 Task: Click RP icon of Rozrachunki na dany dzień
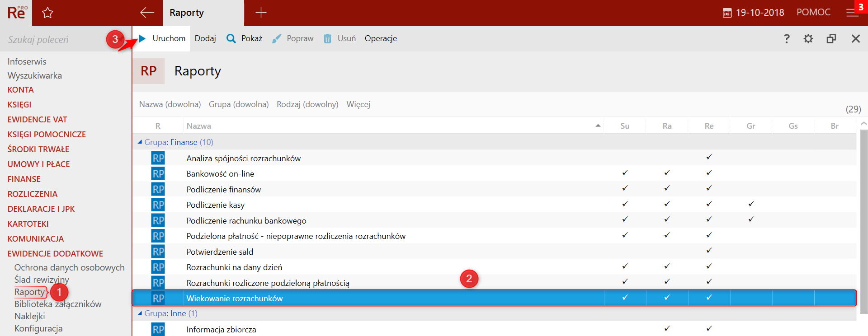pos(158,267)
